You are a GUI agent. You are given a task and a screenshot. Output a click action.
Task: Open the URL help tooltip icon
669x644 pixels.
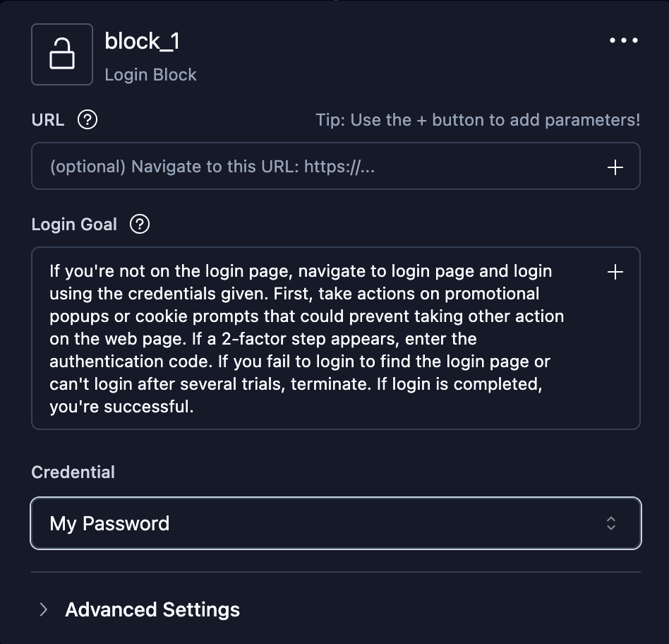tap(86, 120)
